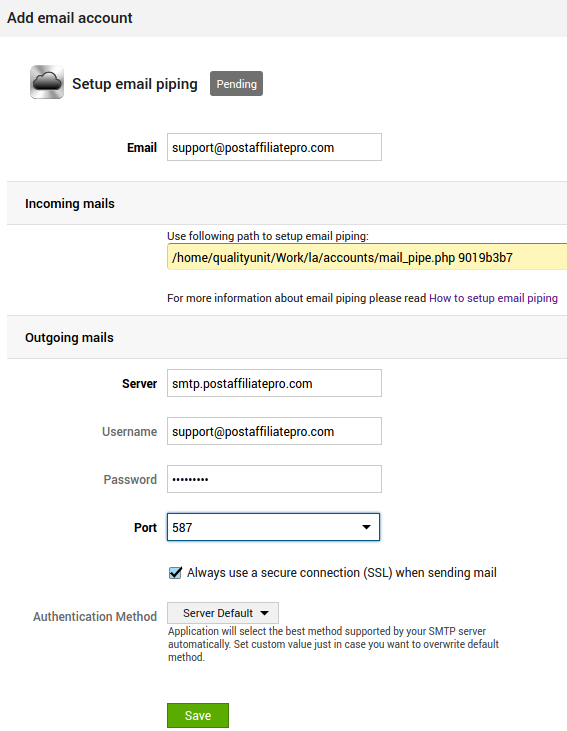The height and width of the screenshot is (731, 567).
Task: Click the Username input field
Action: point(274,431)
